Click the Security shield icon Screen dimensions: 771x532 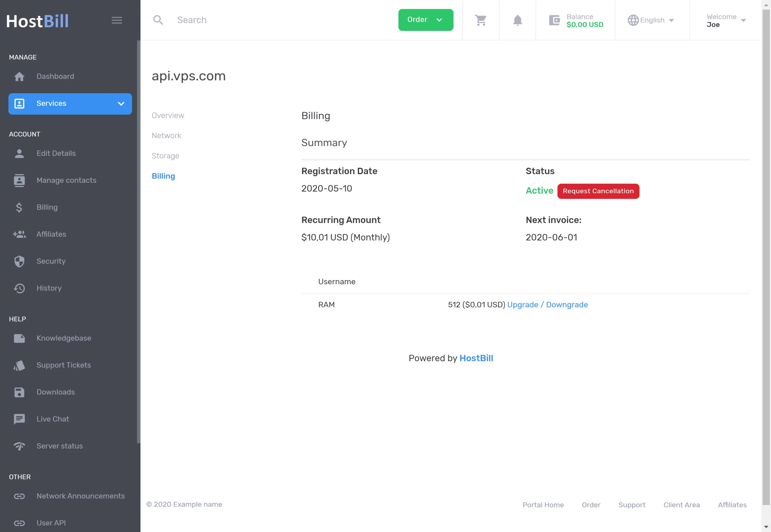[x=19, y=261]
